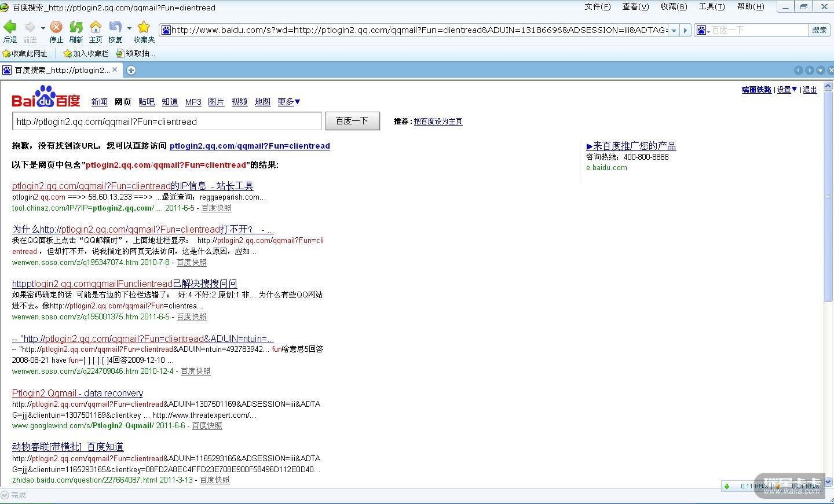Click the green download speed arrow
The image size is (834, 504).
point(727,486)
